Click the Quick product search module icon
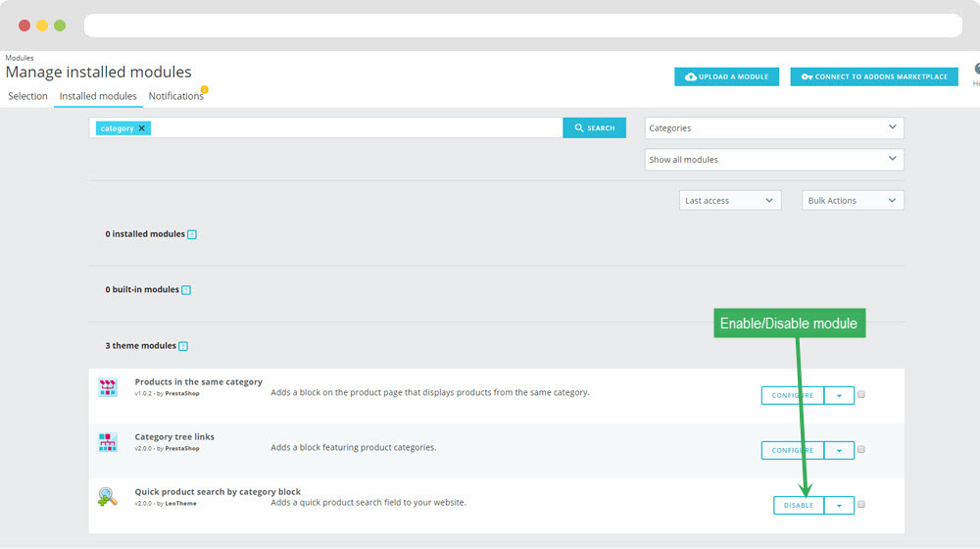The width and height of the screenshot is (980, 549). [x=108, y=497]
